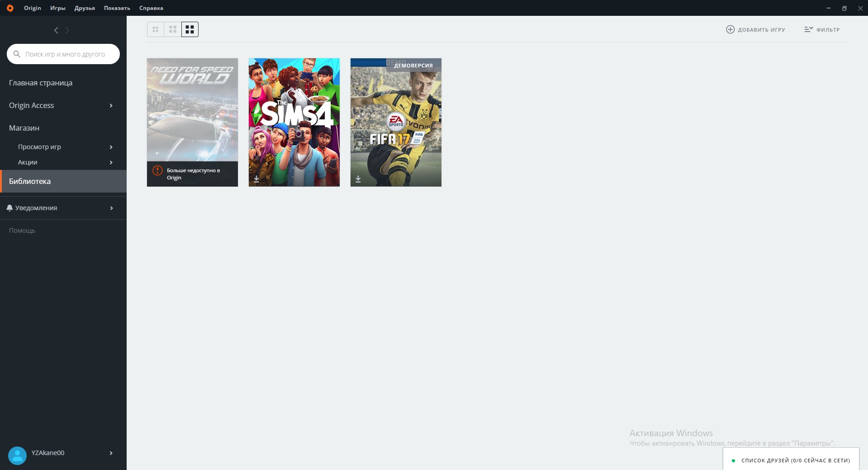Open Уведомления label
This screenshot has width=868, height=470.
36,208
